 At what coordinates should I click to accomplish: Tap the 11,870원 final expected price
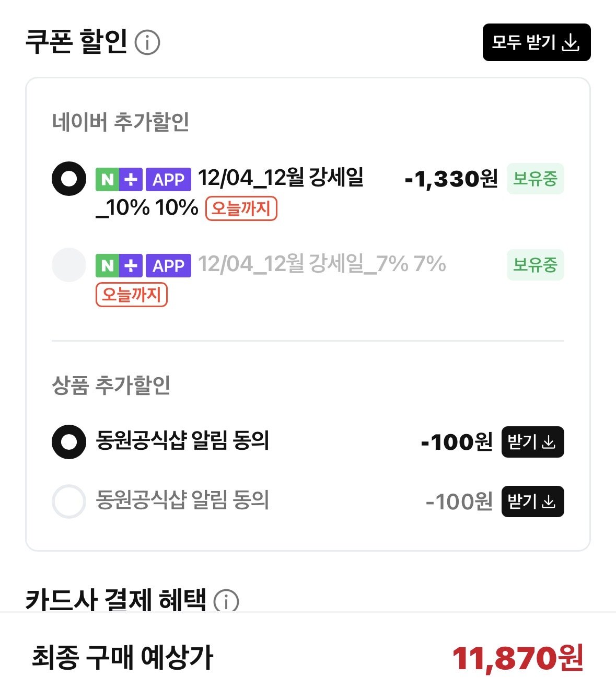518,658
